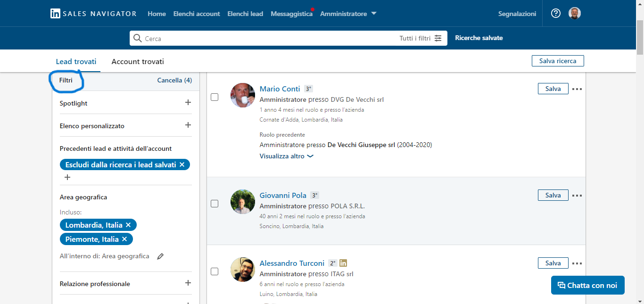644x304 pixels.
Task: Open Elenchi account in the navigation
Action: coord(197,14)
